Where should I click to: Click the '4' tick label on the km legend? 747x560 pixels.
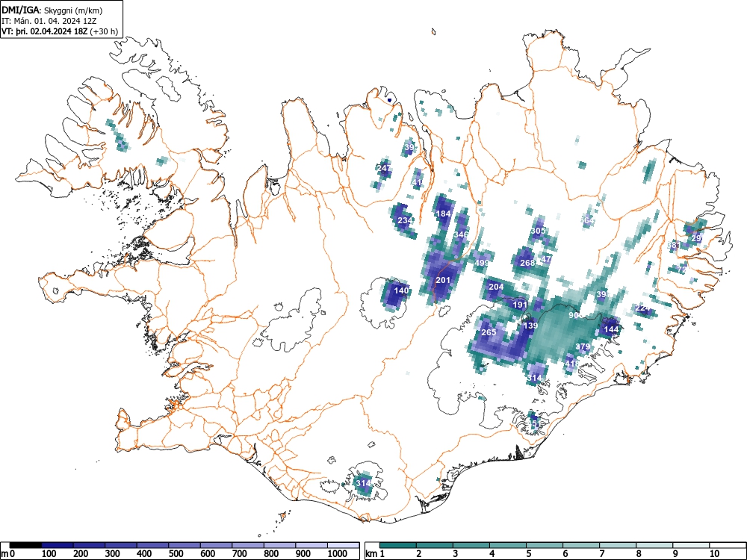pyautogui.click(x=492, y=554)
